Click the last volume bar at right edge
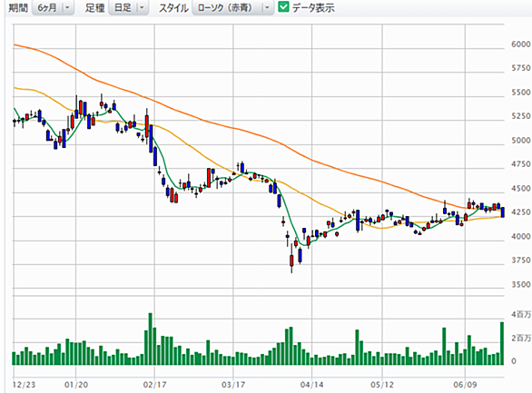Screen dimensions: 532x393 (502, 343)
